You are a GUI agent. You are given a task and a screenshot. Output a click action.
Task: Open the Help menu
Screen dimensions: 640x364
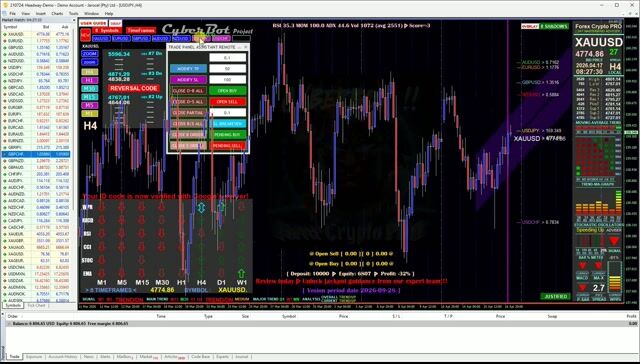[109, 13]
